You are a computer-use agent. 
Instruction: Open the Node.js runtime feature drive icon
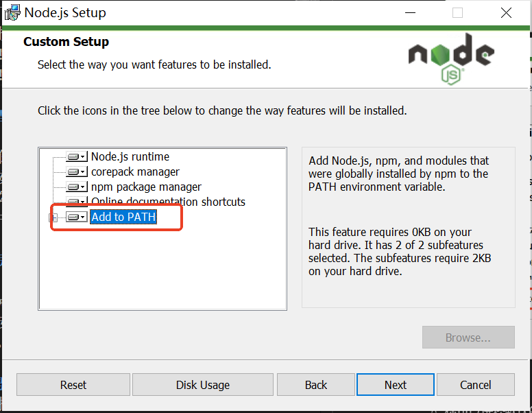[x=76, y=156]
